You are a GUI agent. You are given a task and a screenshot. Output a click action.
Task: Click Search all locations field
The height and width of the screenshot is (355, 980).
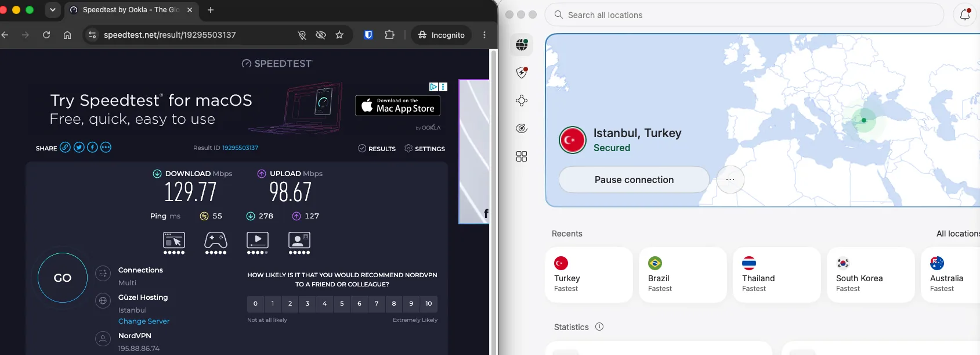(x=744, y=15)
